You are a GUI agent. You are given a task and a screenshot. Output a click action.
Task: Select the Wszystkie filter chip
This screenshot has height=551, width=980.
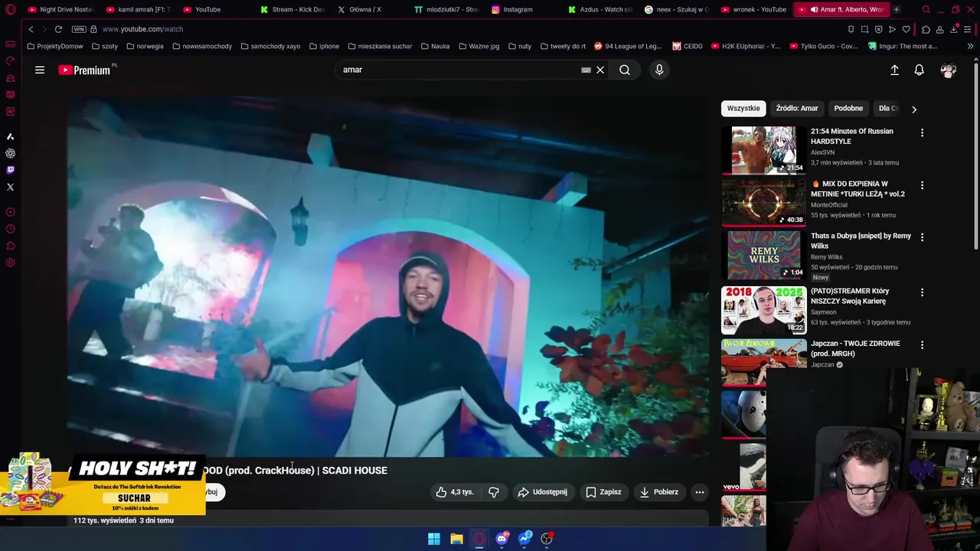point(743,109)
